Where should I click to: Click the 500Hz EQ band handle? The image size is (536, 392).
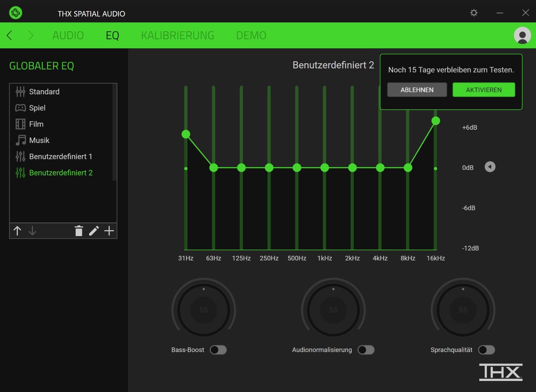[297, 168]
